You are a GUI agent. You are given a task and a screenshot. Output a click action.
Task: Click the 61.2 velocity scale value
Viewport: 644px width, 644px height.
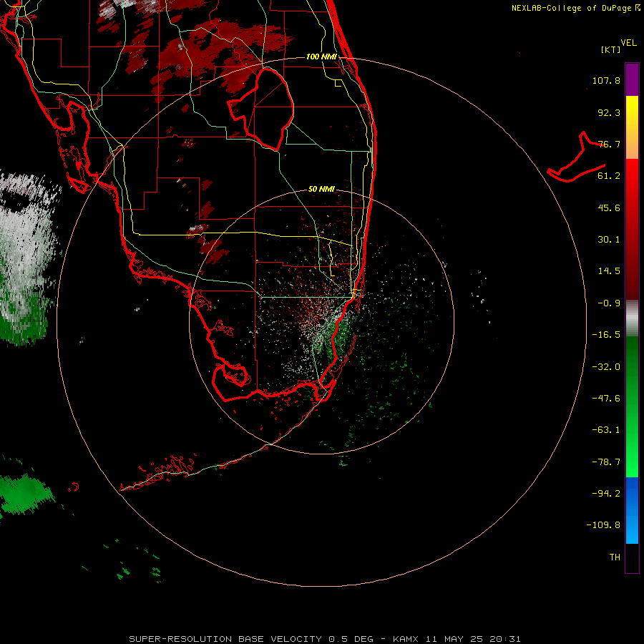click(609, 176)
